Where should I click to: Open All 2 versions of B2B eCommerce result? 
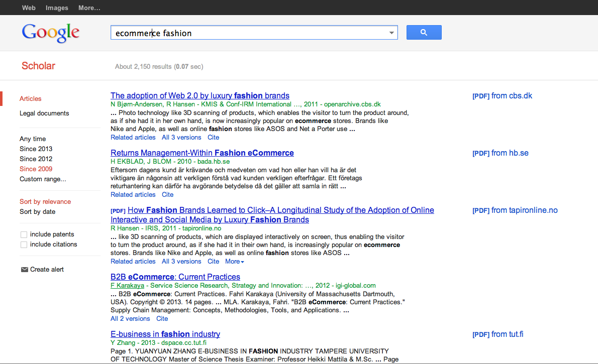coord(130,319)
